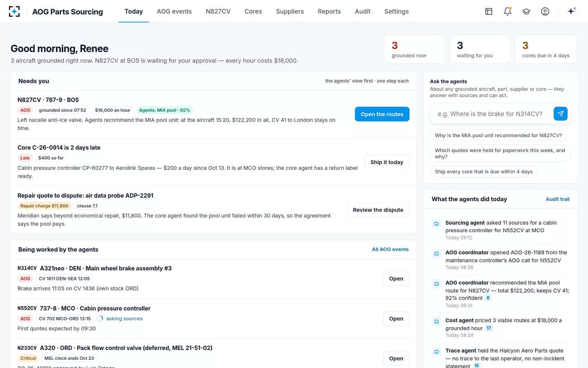Image resolution: width=588 pixels, height=368 pixels.
Task: Click the spinner next to asking sources
Action: pos(100,319)
